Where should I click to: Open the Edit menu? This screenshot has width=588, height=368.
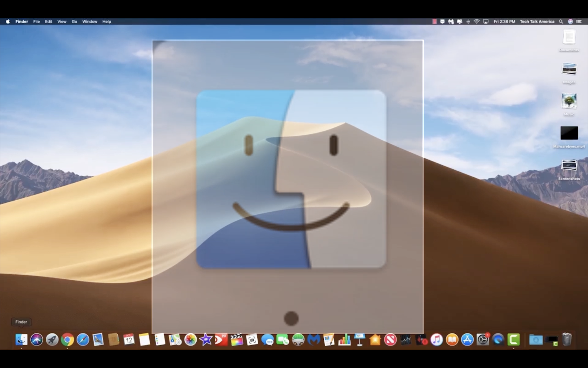click(48, 21)
